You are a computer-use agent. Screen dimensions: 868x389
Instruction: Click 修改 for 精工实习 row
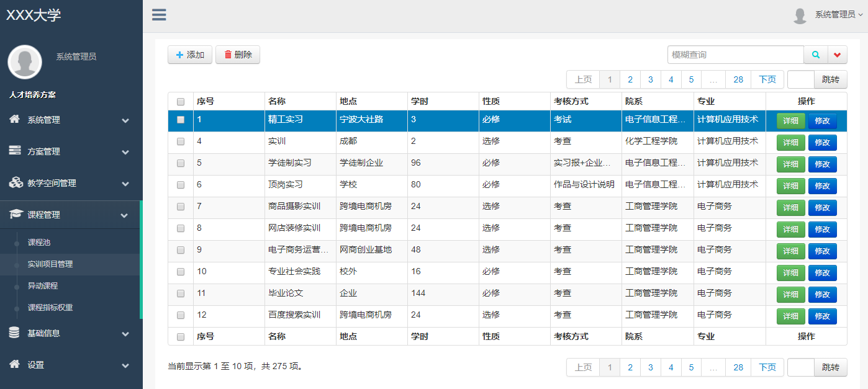point(822,121)
